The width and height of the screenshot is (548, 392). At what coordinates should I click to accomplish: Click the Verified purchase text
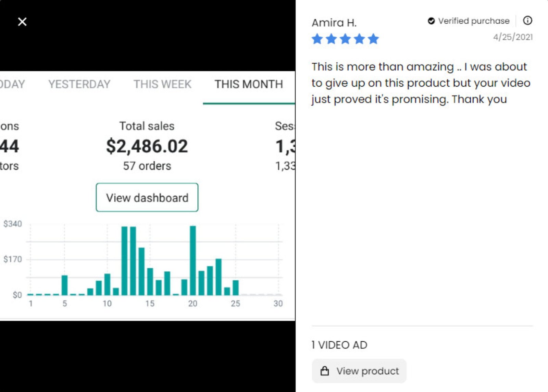474,21
